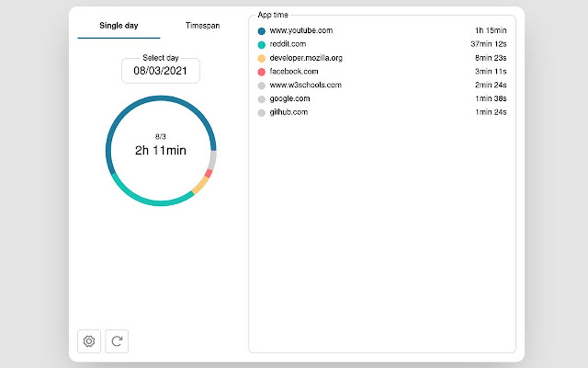Open the settings gear icon
This screenshot has height=368, width=588.
coord(88,341)
